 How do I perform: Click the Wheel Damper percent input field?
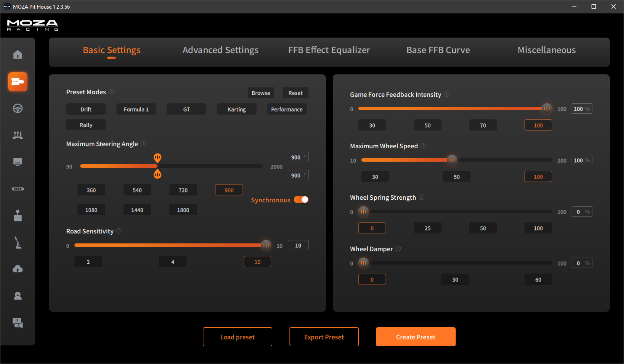[x=582, y=263]
